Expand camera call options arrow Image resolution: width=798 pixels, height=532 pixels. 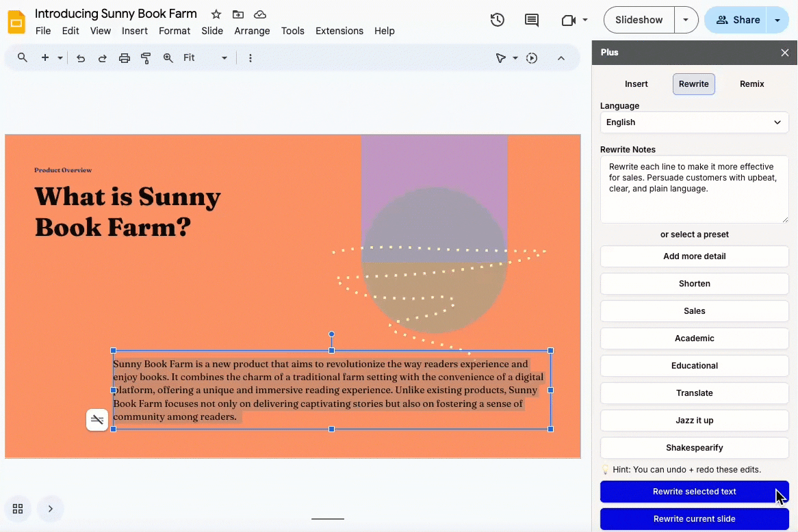(585, 20)
